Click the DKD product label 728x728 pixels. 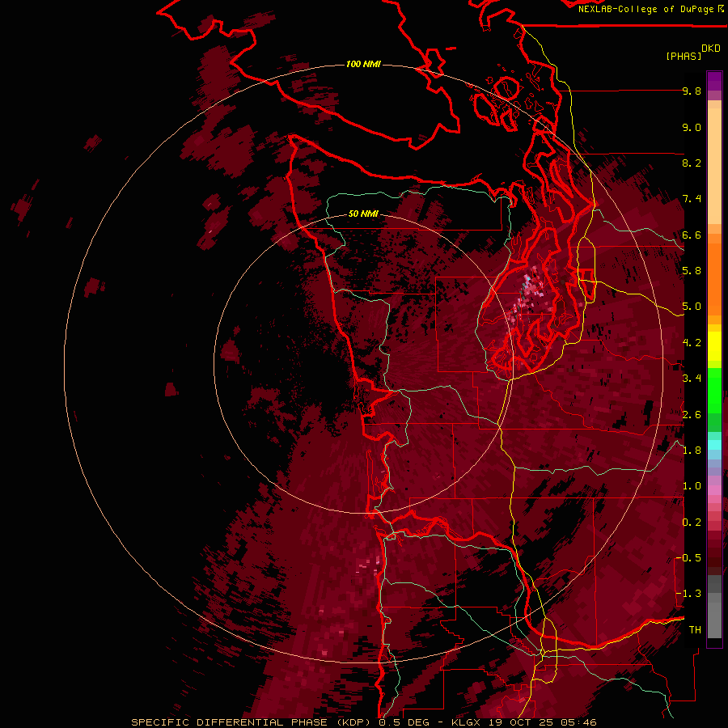point(711,49)
